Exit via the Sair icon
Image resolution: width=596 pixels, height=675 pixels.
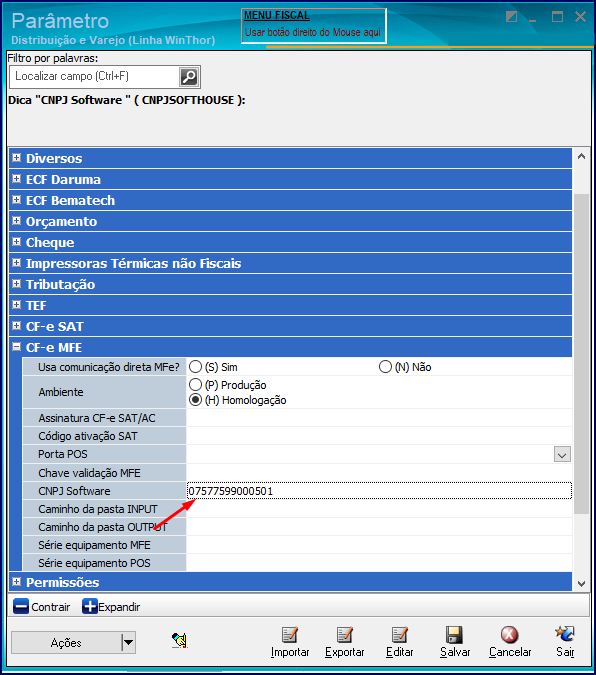pos(565,635)
